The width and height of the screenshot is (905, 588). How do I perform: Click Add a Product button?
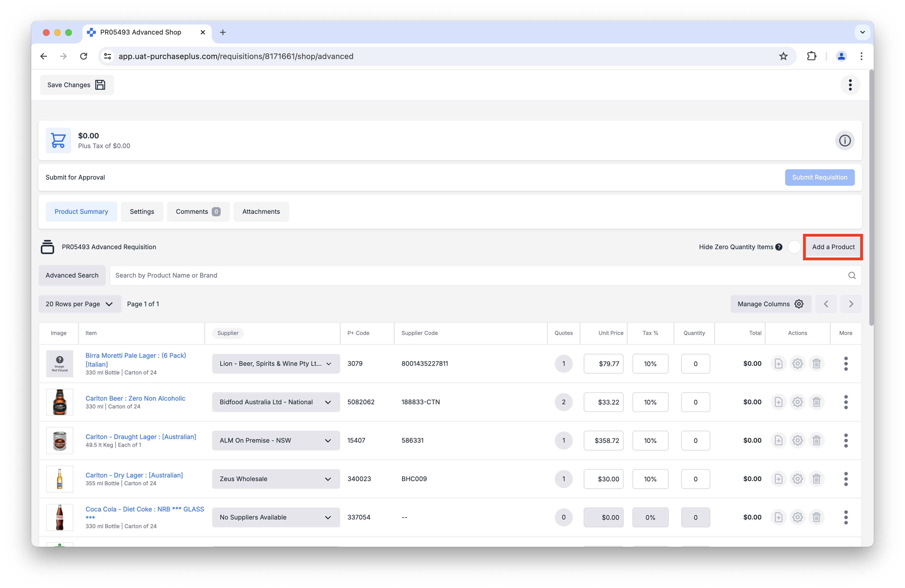[x=833, y=247]
